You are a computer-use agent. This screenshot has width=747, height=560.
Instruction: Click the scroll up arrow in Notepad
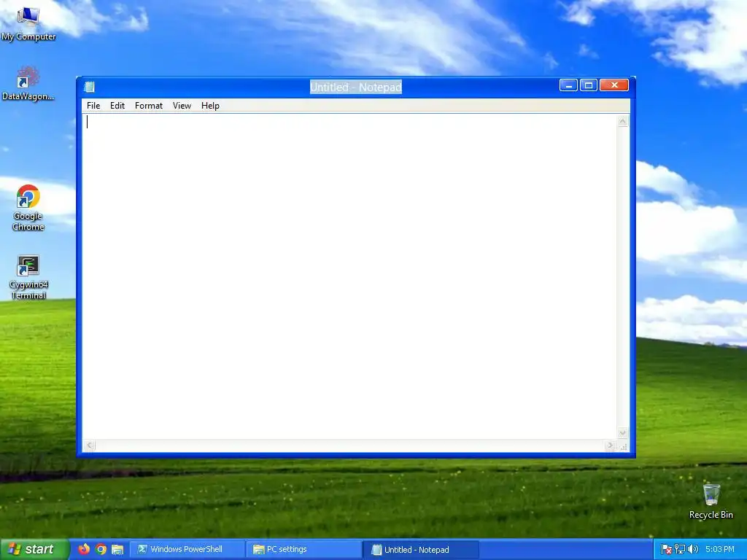623,122
